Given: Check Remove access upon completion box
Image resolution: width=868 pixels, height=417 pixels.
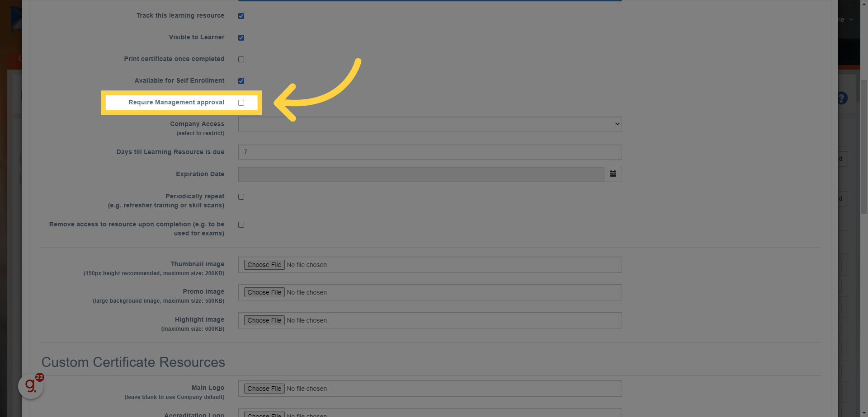Looking at the screenshot, I should (x=241, y=225).
